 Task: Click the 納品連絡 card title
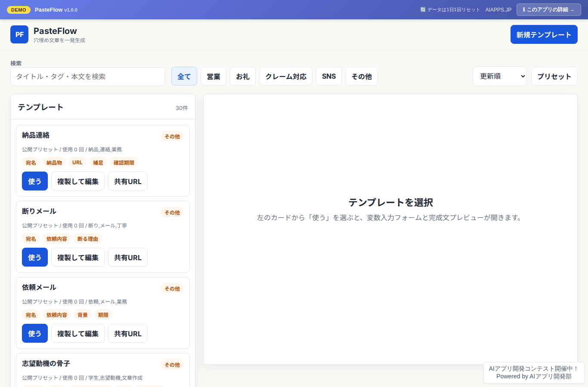[x=36, y=135]
